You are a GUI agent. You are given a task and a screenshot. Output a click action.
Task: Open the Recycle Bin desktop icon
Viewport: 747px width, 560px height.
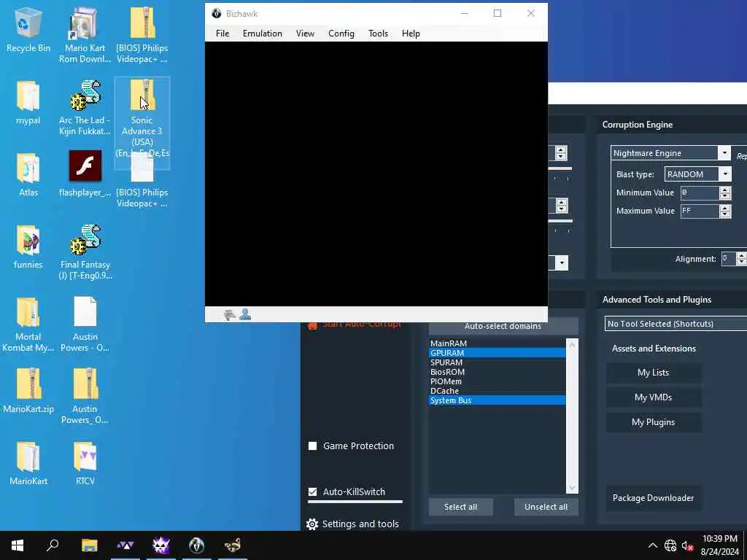pyautogui.click(x=28, y=29)
